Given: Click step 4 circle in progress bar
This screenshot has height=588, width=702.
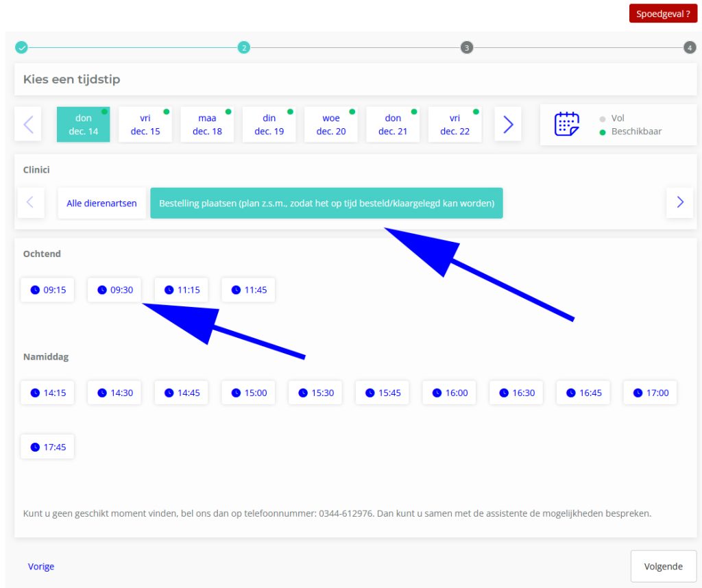Looking at the screenshot, I should pyautogui.click(x=690, y=47).
